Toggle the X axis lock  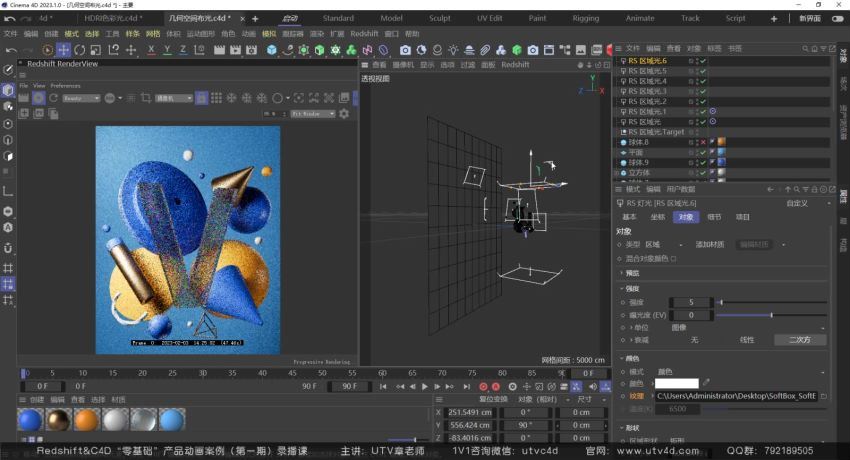click(151, 50)
